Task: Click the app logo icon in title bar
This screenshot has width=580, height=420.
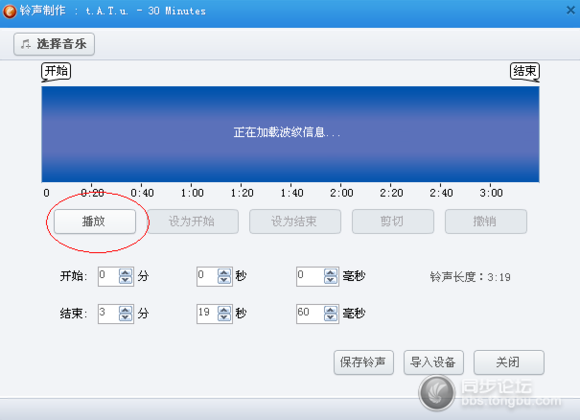Action: pos(10,11)
